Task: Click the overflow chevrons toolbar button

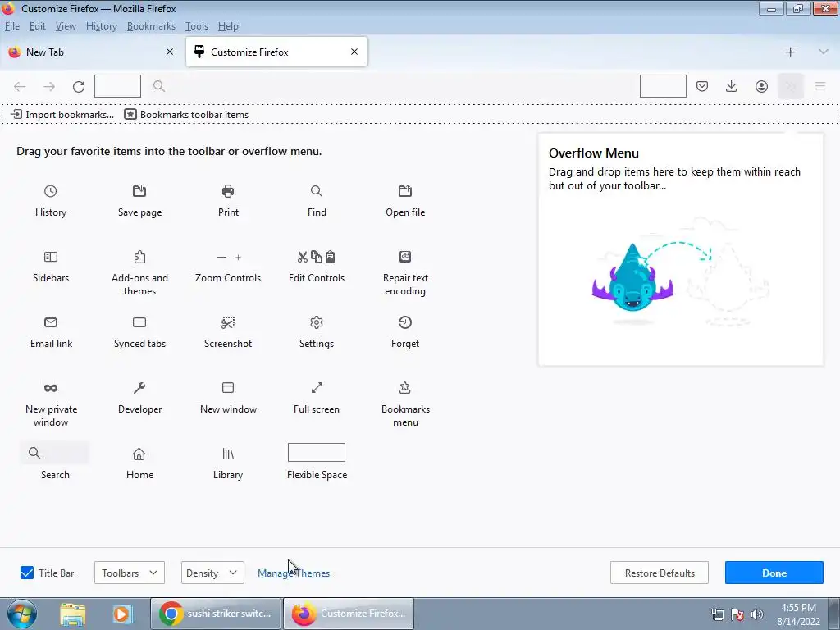Action: click(791, 86)
